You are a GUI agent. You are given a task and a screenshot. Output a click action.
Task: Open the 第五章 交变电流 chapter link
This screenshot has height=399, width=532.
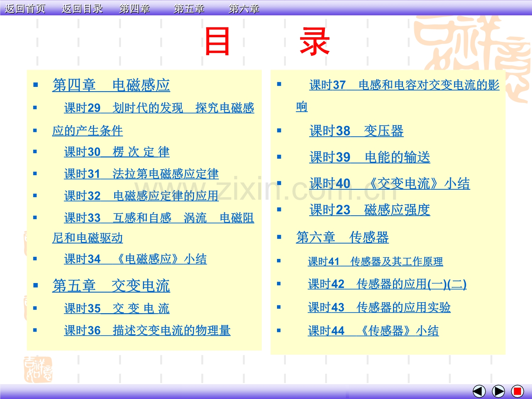(x=111, y=286)
